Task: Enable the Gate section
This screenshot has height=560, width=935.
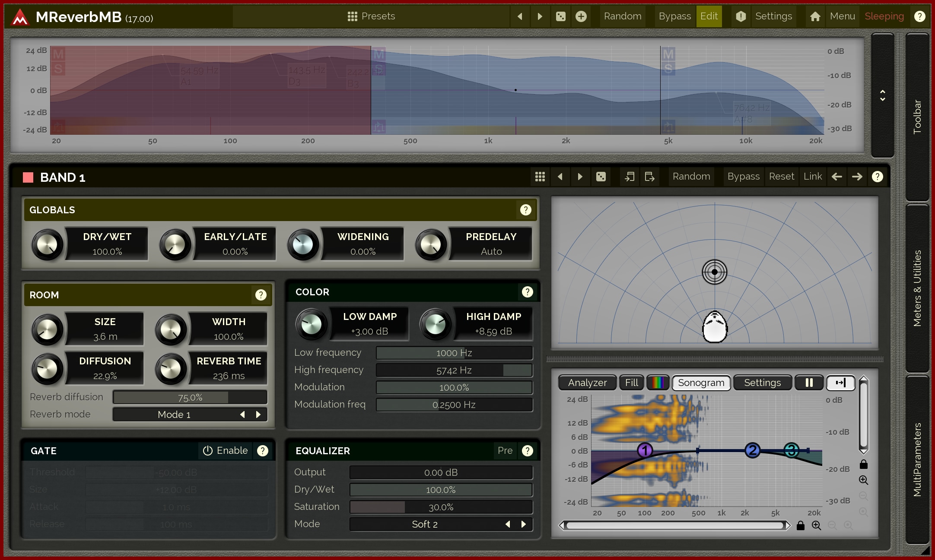Action: 226,450
